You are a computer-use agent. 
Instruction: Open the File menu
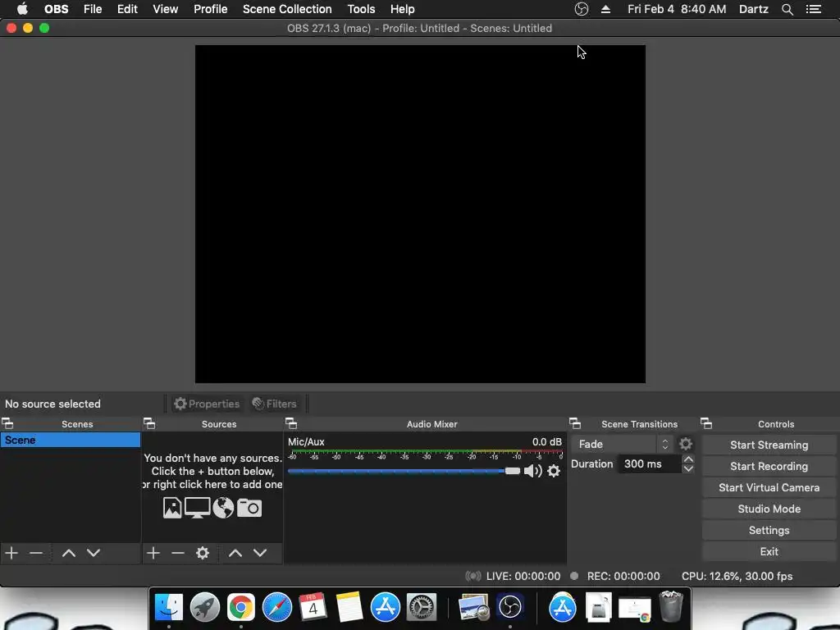click(x=93, y=9)
